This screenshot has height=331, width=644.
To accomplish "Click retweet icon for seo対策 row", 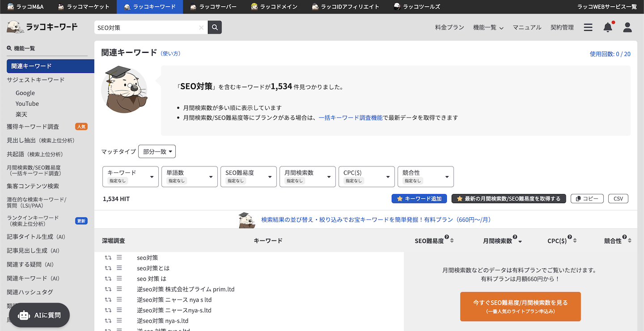I will pos(108,258).
